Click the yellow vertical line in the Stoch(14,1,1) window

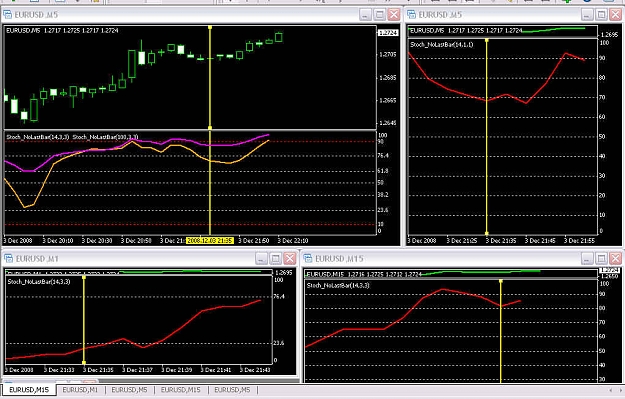487,136
